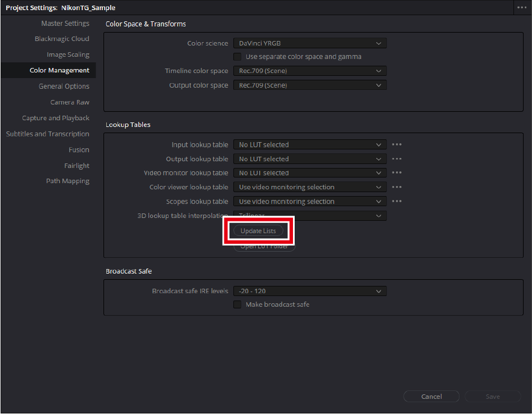The image size is (532, 414).
Task: Expand the 3D lookup table interpolation dropdown
Action: click(x=309, y=216)
